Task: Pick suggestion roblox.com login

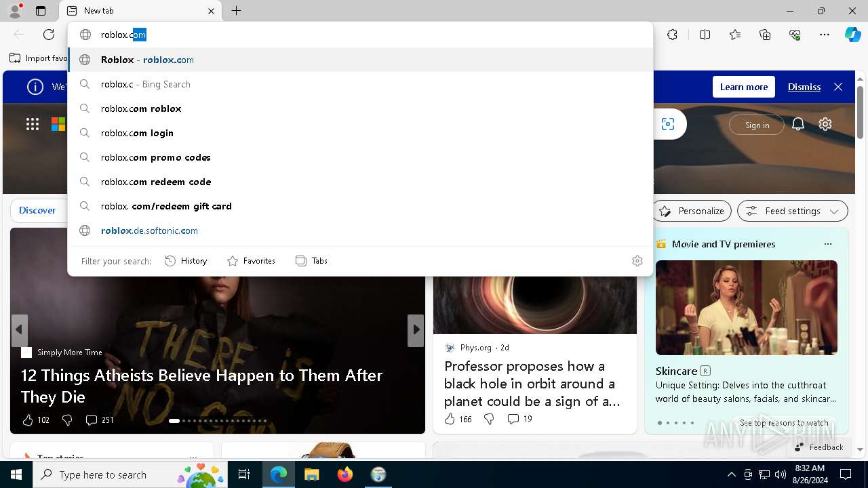Action: click(360, 133)
